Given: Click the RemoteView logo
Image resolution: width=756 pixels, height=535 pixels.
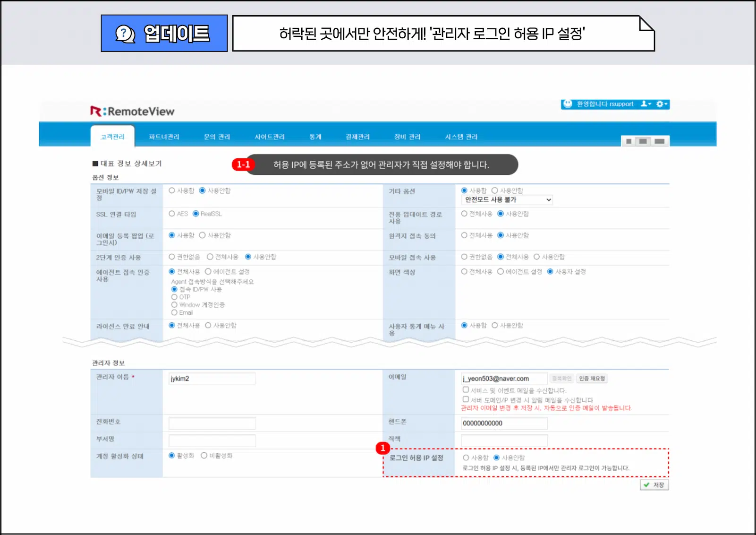Looking at the screenshot, I should (x=132, y=110).
